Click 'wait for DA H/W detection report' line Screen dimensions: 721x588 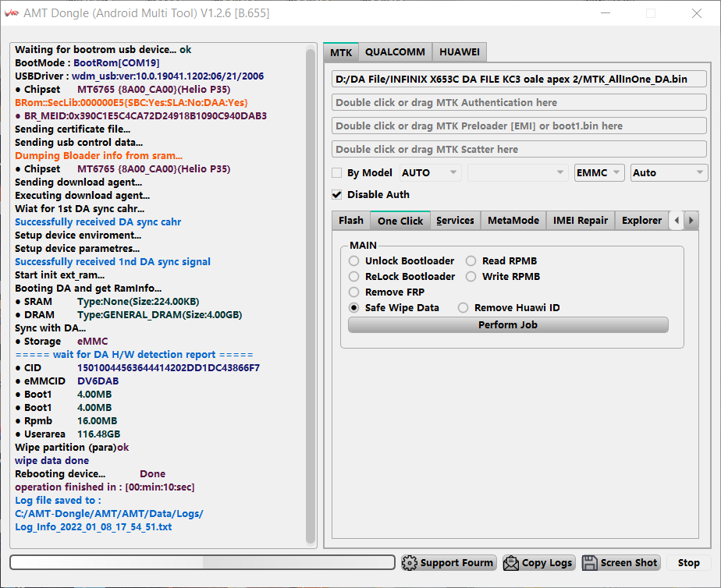coord(134,355)
